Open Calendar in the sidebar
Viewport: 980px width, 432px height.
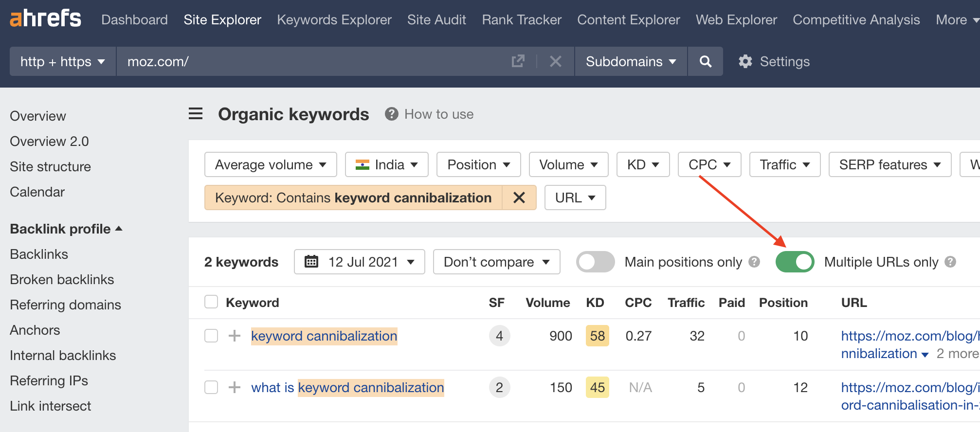pyautogui.click(x=37, y=192)
